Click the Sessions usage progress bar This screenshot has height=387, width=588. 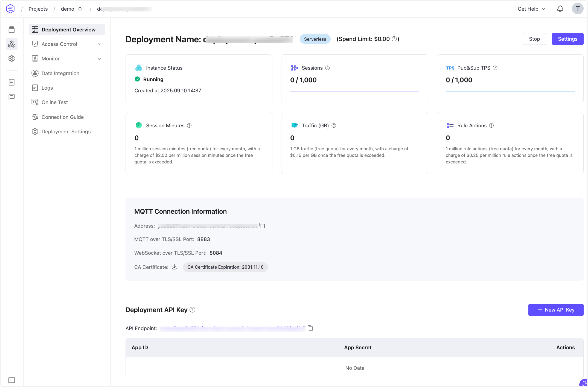click(x=354, y=91)
